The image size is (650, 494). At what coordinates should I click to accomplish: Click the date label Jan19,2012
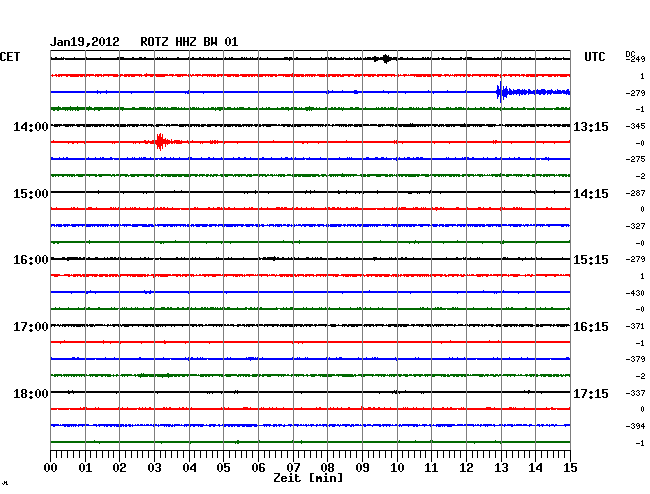coord(85,42)
